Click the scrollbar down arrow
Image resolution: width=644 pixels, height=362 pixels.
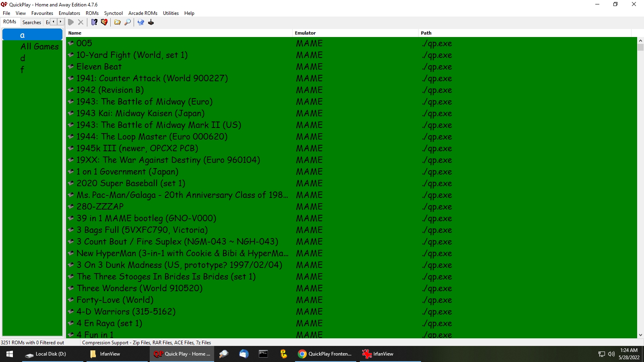640,335
